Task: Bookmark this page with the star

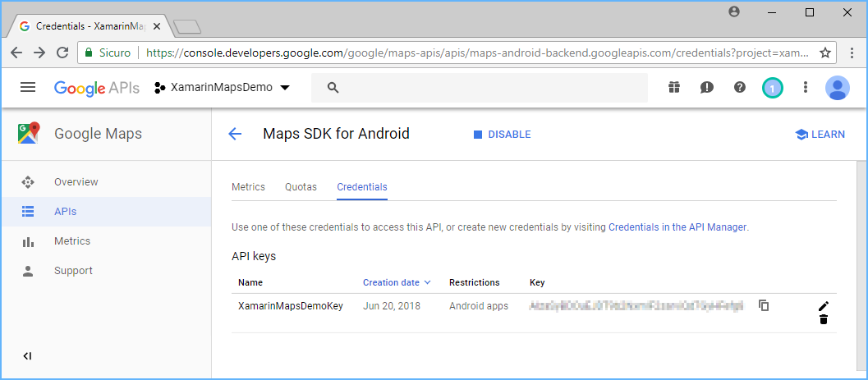Action: (x=824, y=53)
